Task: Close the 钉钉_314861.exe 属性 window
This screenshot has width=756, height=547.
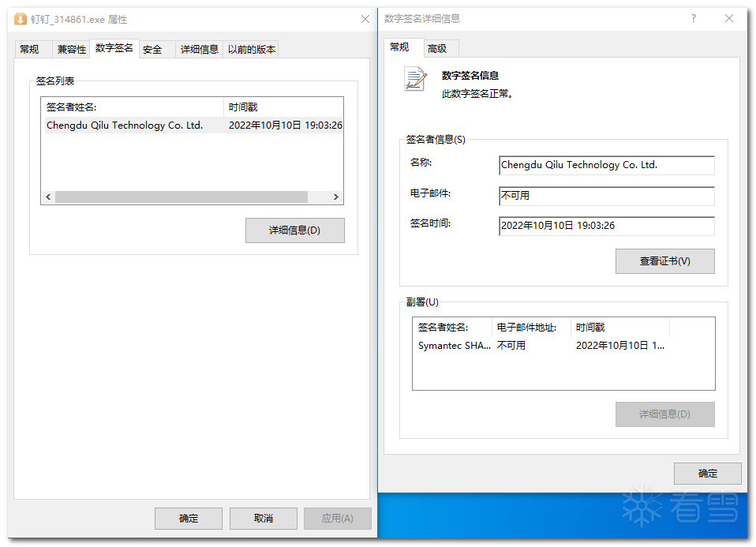Action: tap(365, 19)
